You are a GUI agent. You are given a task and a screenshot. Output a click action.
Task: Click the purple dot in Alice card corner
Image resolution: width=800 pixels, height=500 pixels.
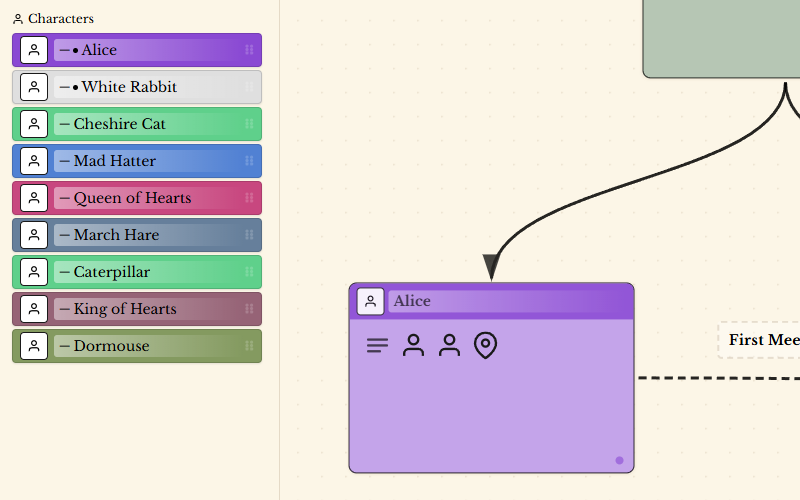pyautogui.click(x=619, y=461)
